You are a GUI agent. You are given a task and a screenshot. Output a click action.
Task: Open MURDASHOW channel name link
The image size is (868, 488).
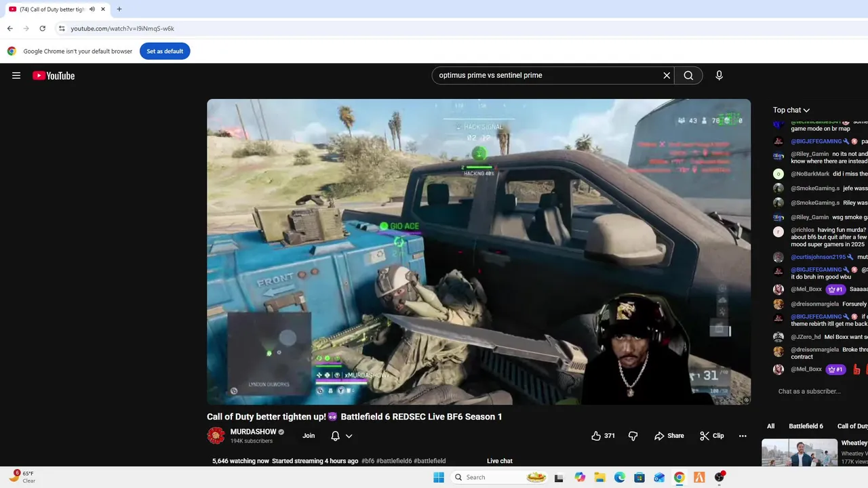(253, 432)
